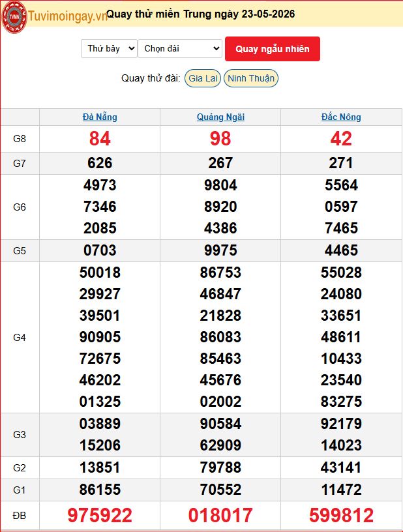Screen dimensions: 403x532
Task: Click G1 value 86155
Action: tap(100, 490)
